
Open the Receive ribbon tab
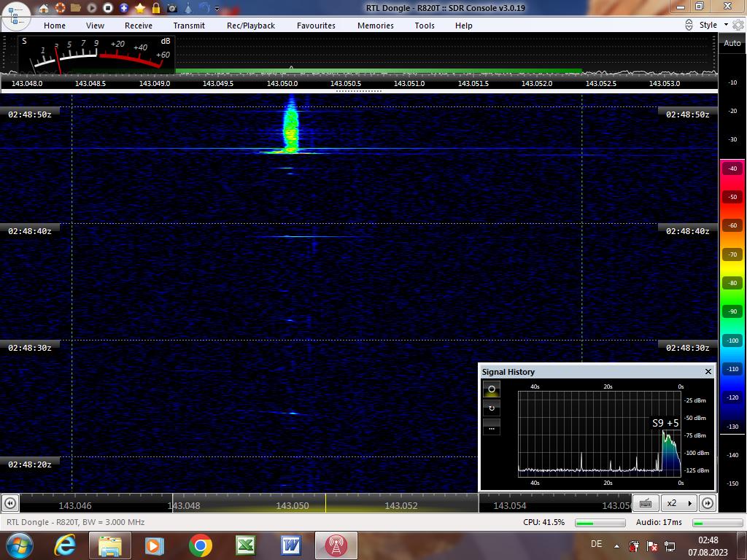pos(139,26)
